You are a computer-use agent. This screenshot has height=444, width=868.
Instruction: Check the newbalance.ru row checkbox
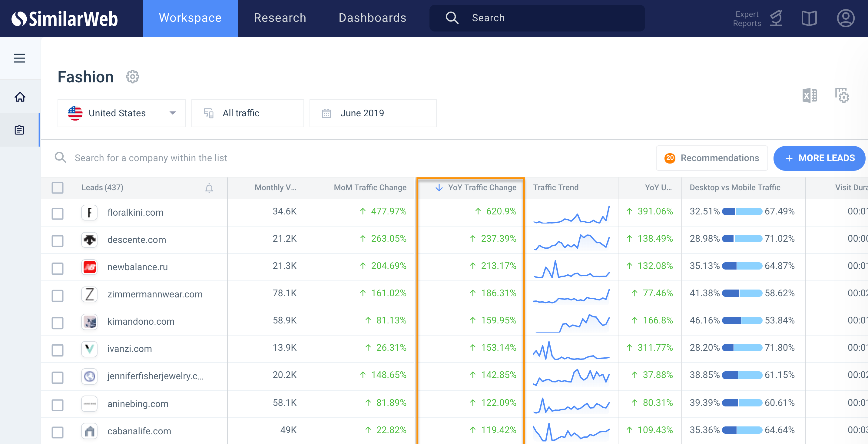coord(58,268)
